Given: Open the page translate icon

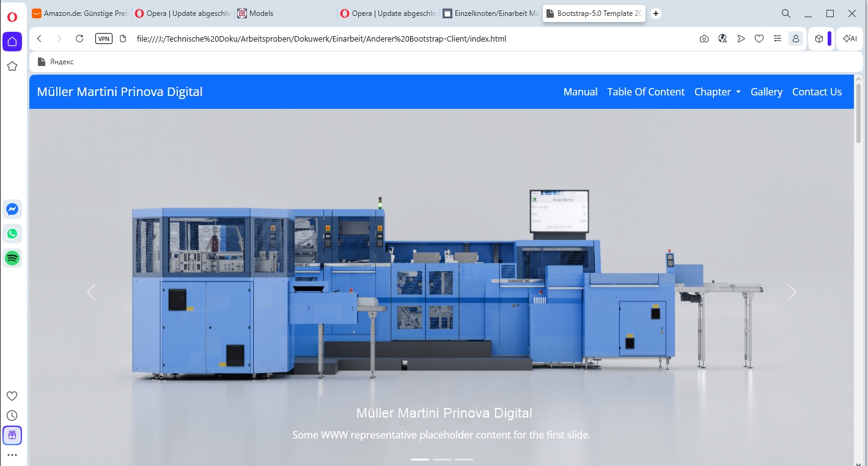Looking at the screenshot, I should [x=723, y=39].
